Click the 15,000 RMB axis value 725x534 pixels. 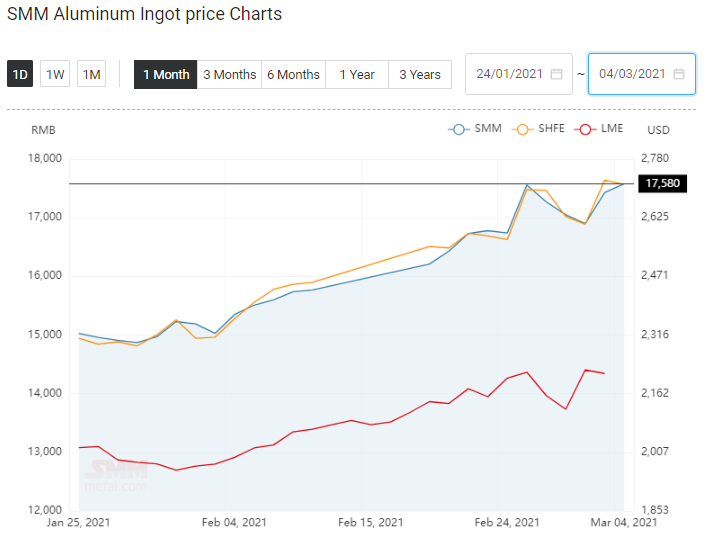point(45,334)
